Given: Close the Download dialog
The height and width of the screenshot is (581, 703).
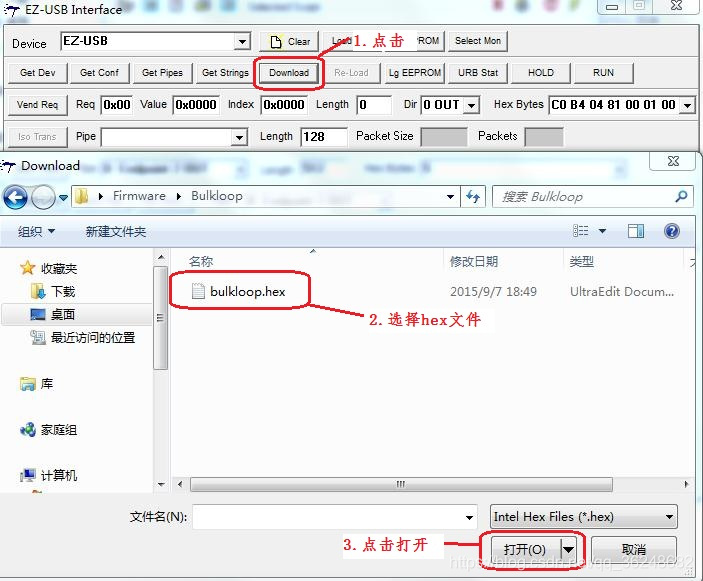Looking at the screenshot, I should pyautogui.click(x=673, y=161).
